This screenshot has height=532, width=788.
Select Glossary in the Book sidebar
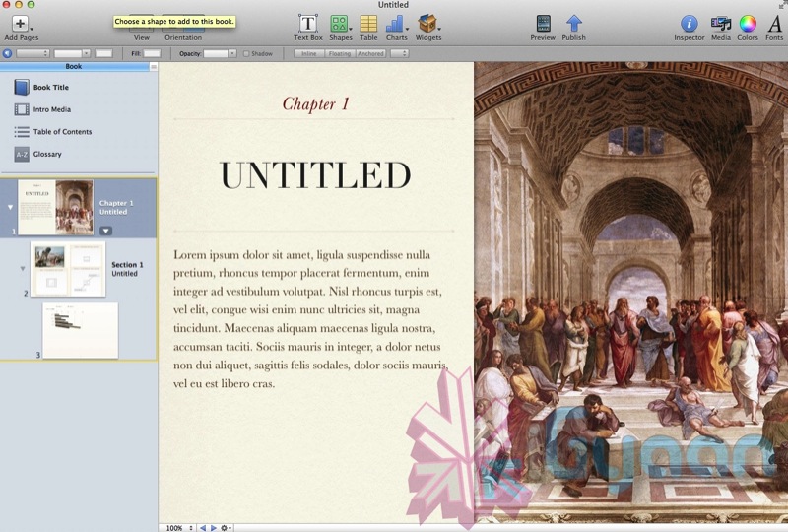(x=47, y=154)
